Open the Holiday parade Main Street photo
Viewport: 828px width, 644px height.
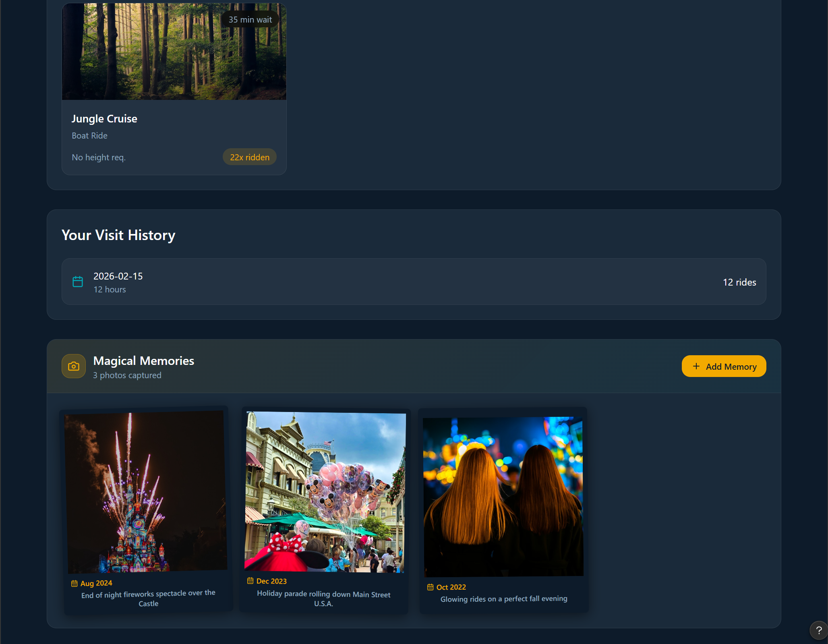pos(325,491)
